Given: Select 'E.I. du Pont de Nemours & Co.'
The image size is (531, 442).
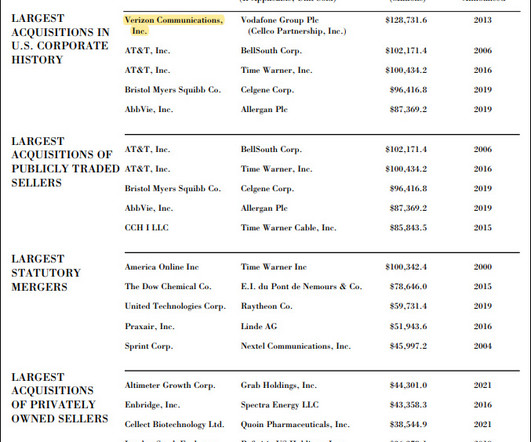Looking at the screenshot, I should click(x=301, y=287).
